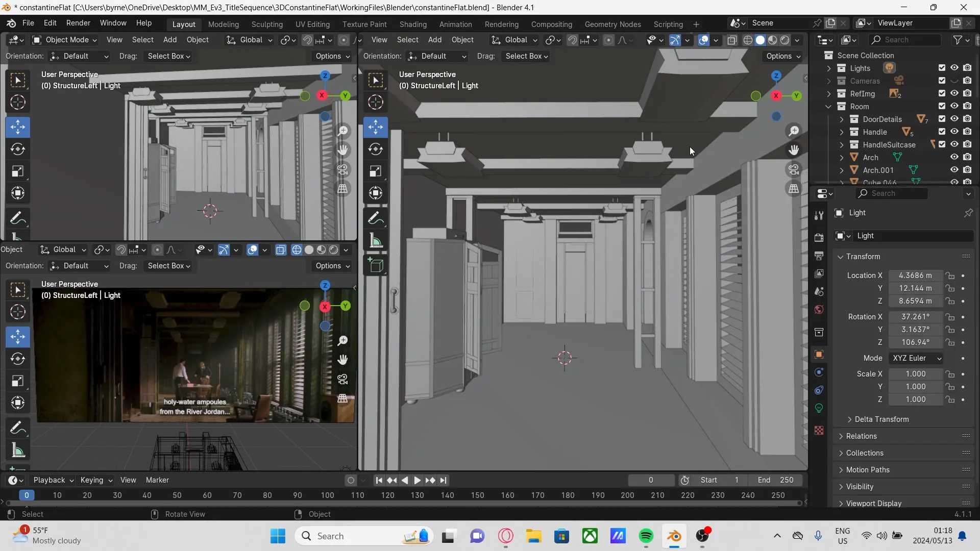Click the Location X field
The height and width of the screenshot is (551, 980).
[x=915, y=275]
